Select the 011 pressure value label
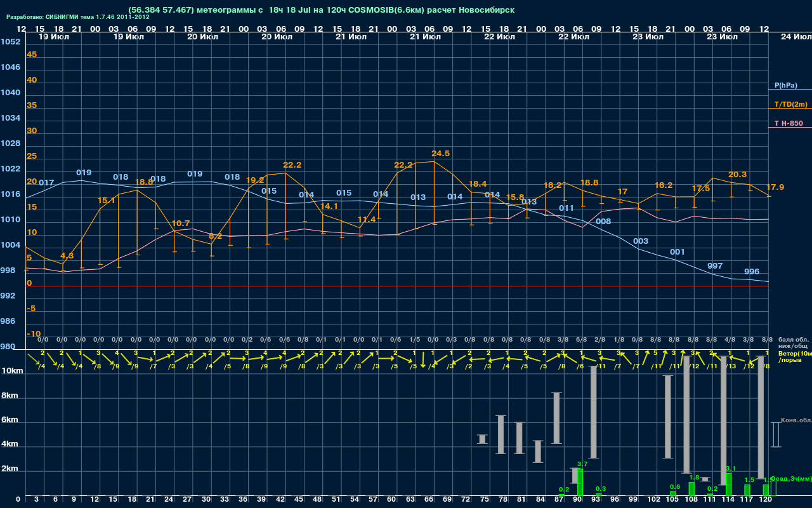 coord(566,208)
